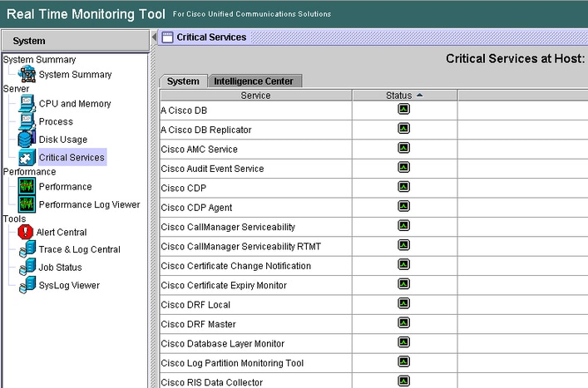Collapse the left panel with the arrow
588x388 pixels.
point(154,37)
